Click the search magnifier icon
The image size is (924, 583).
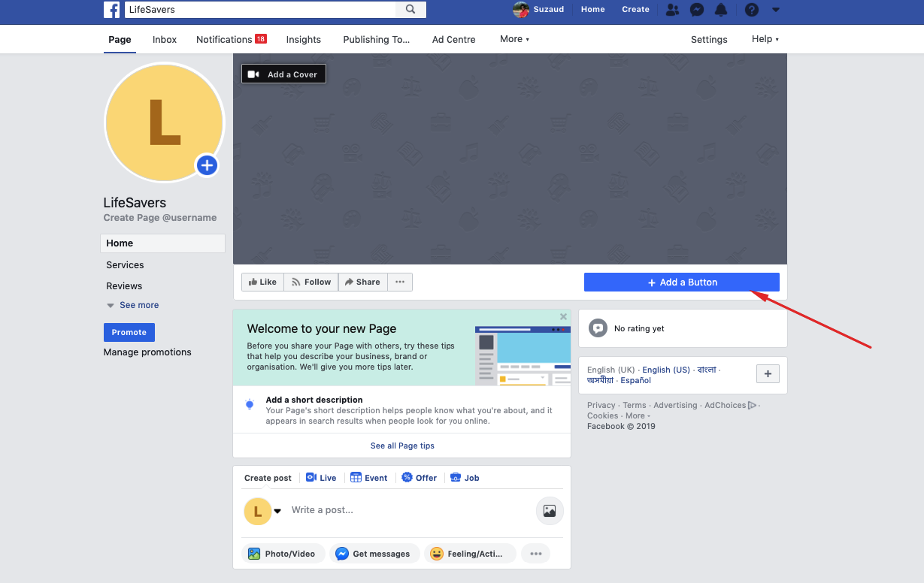410,10
